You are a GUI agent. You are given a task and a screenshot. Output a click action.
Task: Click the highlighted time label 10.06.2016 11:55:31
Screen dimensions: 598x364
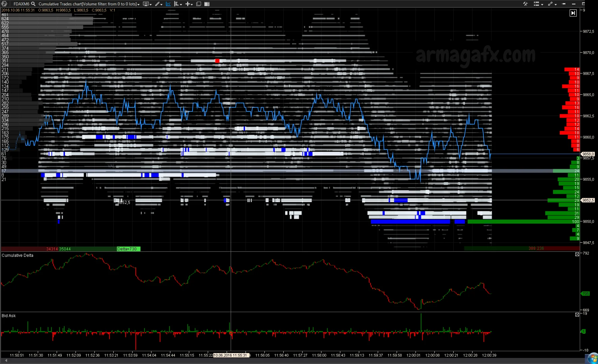[231, 355]
